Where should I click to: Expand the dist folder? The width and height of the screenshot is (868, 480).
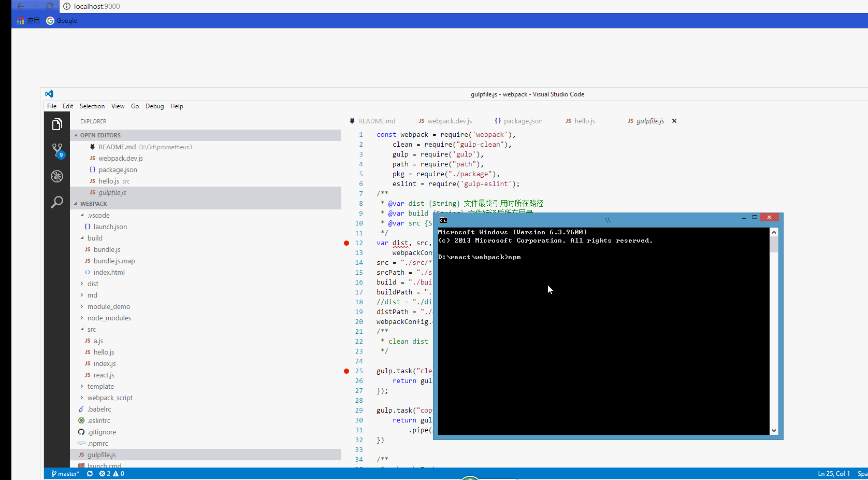pos(93,284)
